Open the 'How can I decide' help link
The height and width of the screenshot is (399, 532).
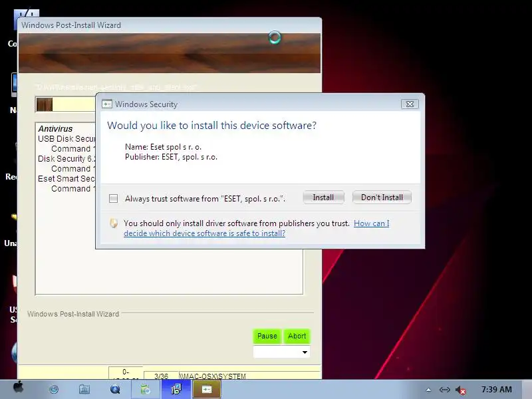[257, 228]
